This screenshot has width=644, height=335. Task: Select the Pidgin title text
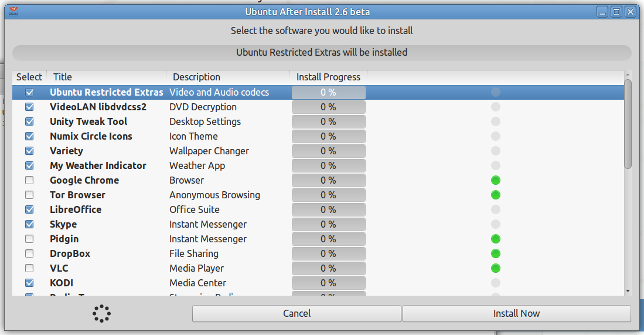[64, 239]
